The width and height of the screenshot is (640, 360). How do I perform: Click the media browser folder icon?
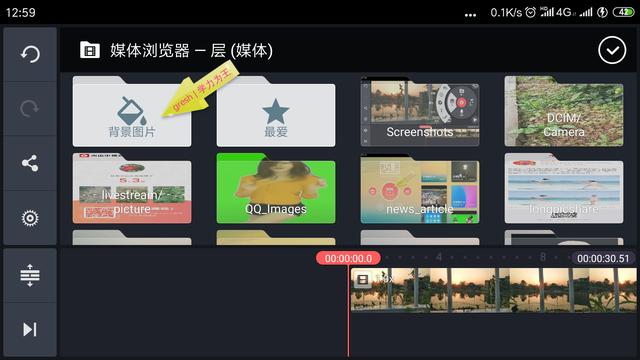[x=90, y=50]
